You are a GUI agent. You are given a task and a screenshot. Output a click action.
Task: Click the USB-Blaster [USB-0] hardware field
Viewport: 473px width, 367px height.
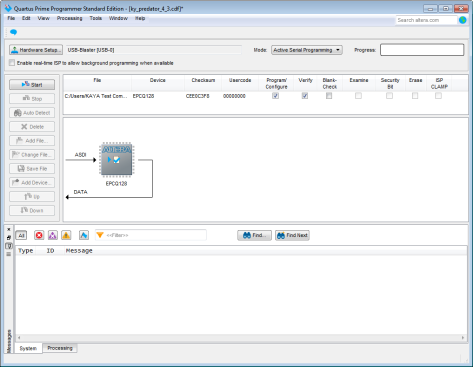point(154,50)
